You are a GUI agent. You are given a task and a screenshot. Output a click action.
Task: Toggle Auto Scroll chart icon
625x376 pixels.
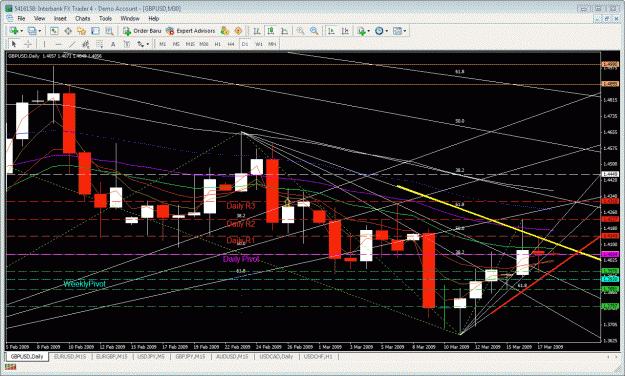pyautogui.click(x=331, y=31)
